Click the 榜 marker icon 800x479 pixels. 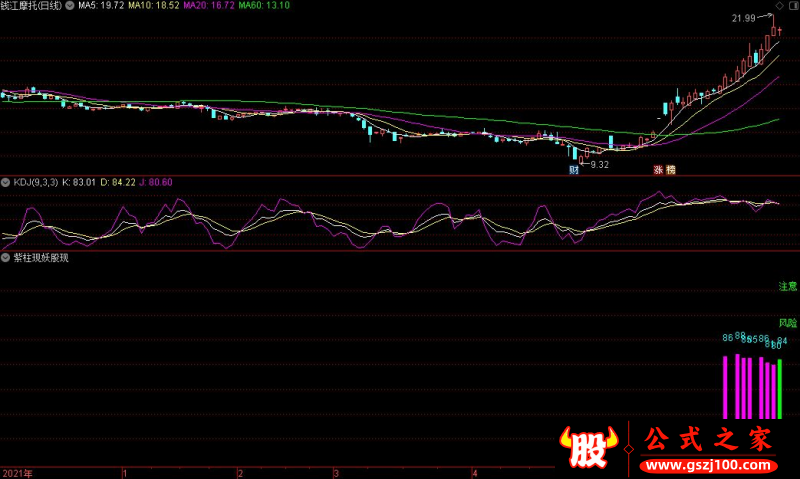[x=670, y=170]
